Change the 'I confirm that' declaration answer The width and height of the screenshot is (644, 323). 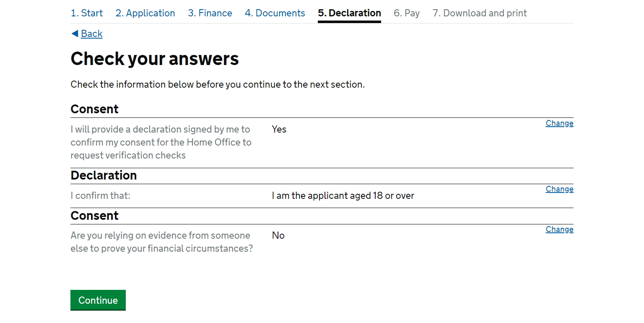pos(559,189)
